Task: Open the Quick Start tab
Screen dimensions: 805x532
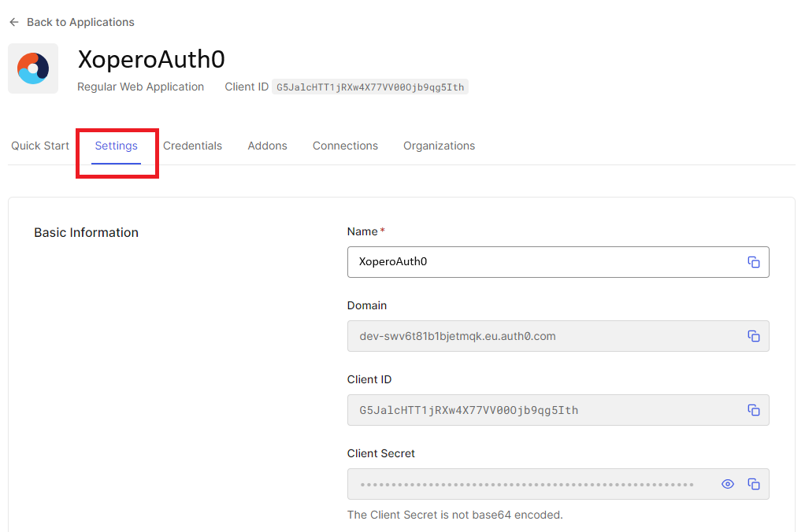Action: (40, 146)
